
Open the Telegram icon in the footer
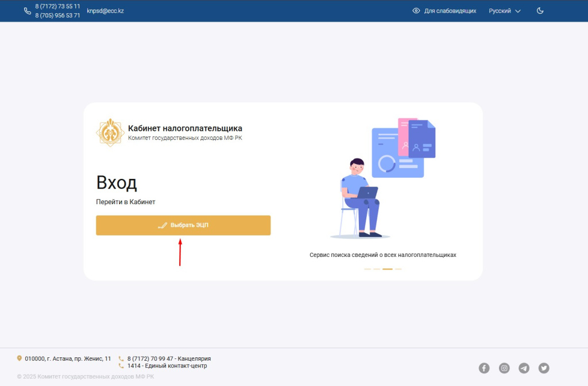coord(524,368)
